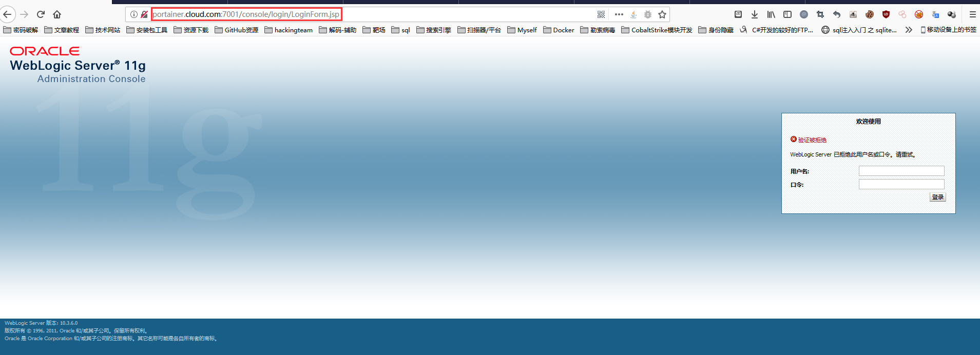Click the forward navigation arrow

coord(24,14)
